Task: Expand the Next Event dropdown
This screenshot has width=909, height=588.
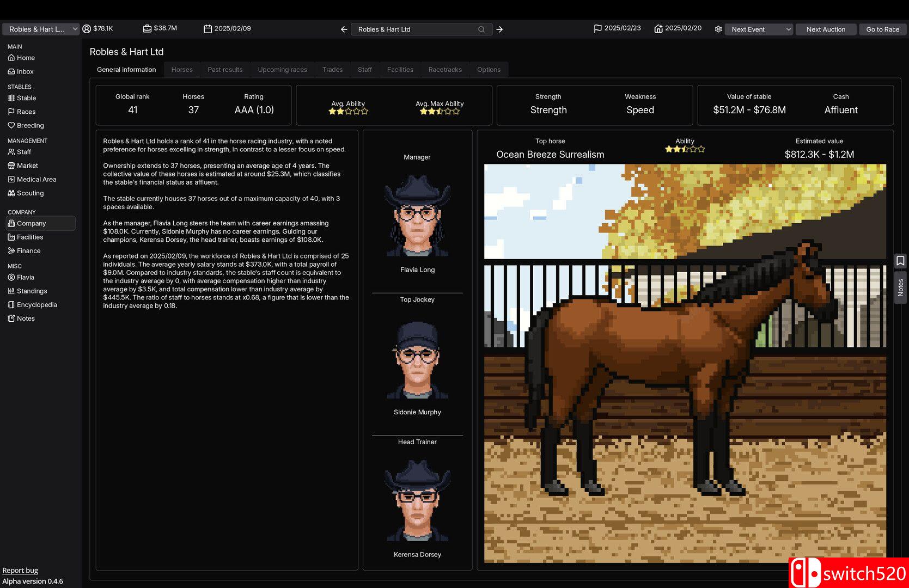Action: (x=759, y=29)
